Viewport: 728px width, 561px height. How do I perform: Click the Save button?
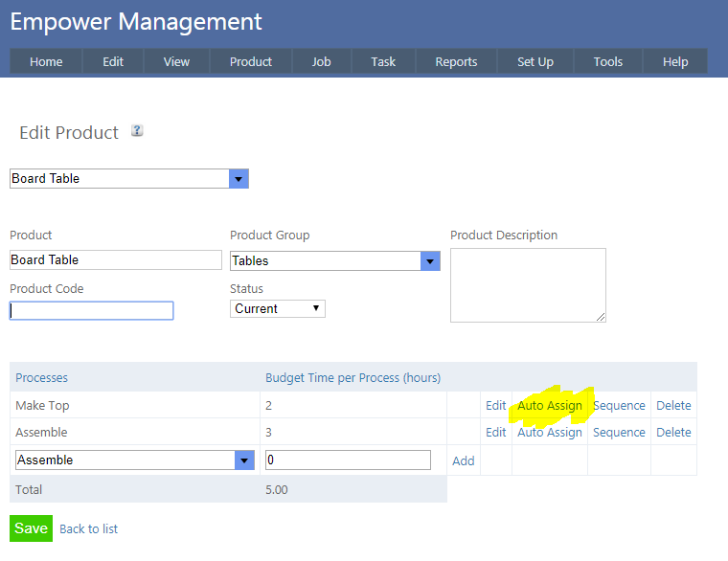[31, 528]
